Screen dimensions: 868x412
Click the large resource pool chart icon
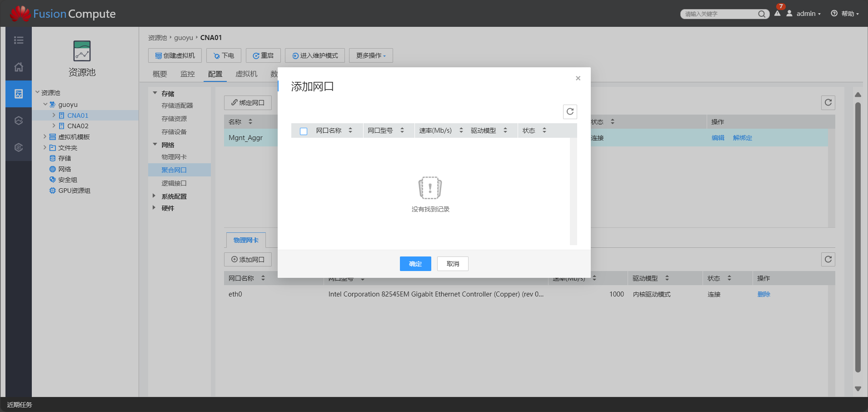click(82, 51)
